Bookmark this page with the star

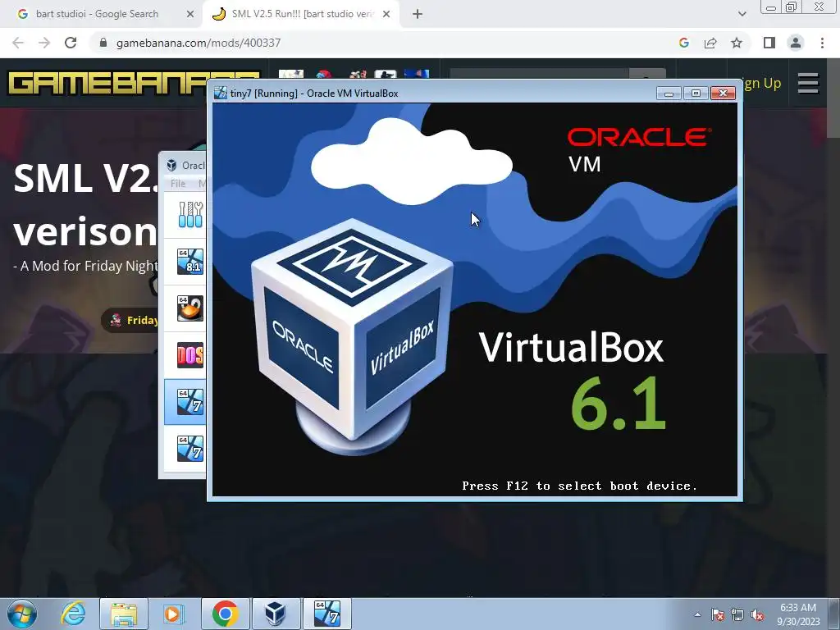pyautogui.click(x=737, y=43)
